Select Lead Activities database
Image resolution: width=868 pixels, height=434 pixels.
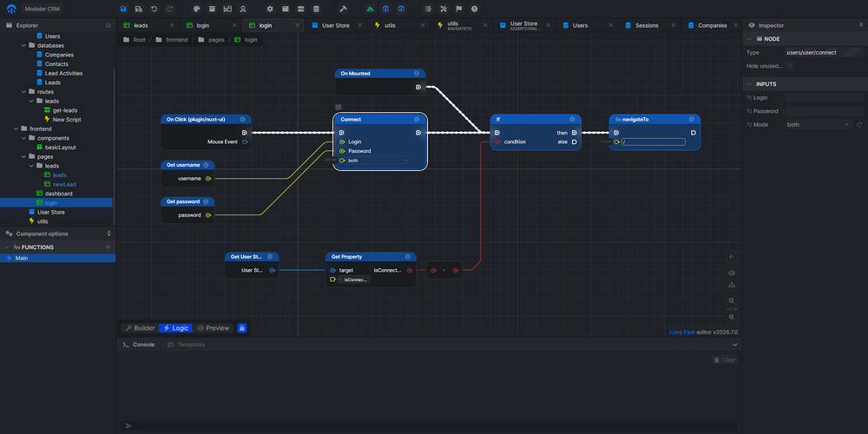[x=63, y=73]
